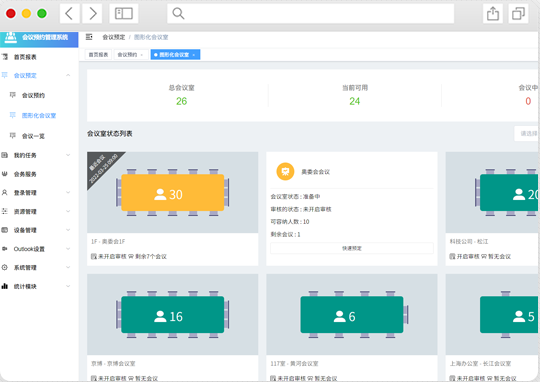The width and height of the screenshot is (540, 382).
Task: Collapse the 会议预定 sidebar menu
Action: click(x=68, y=75)
